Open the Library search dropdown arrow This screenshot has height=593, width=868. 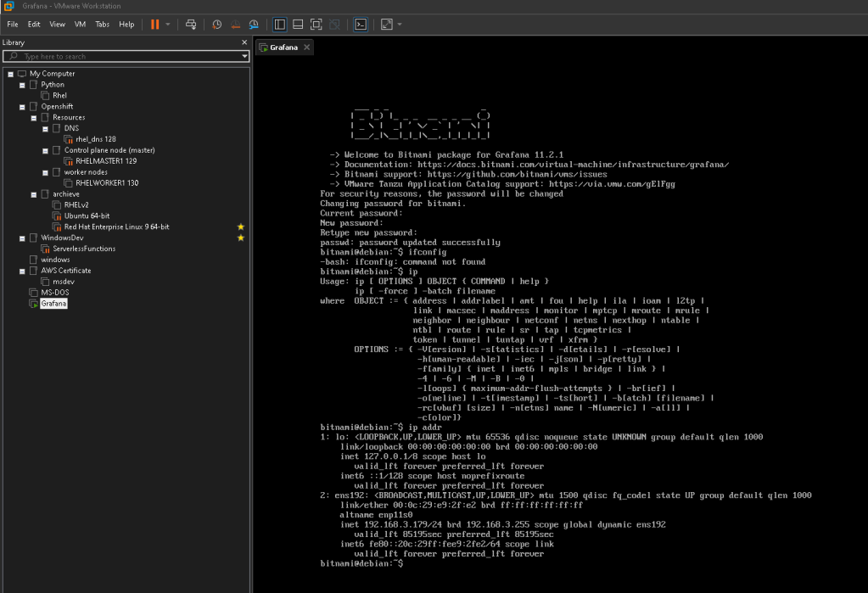[x=244, y=57]
